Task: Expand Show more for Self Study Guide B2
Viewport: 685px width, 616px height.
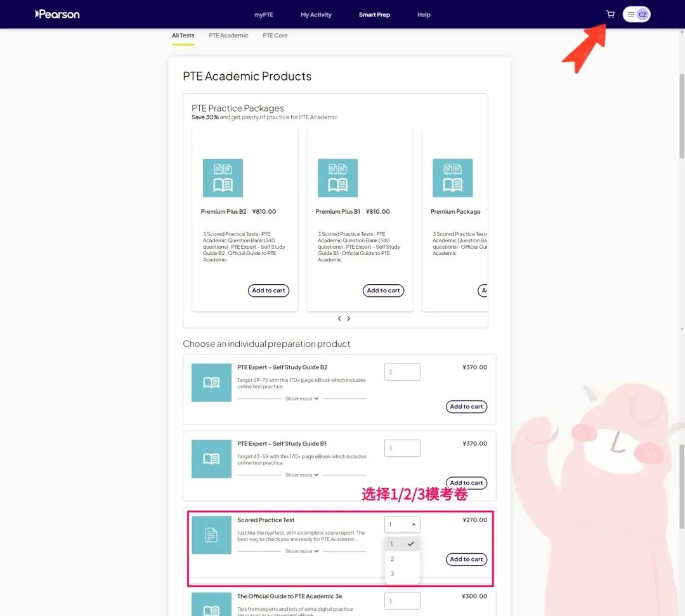Action: [x=302, y=398]
